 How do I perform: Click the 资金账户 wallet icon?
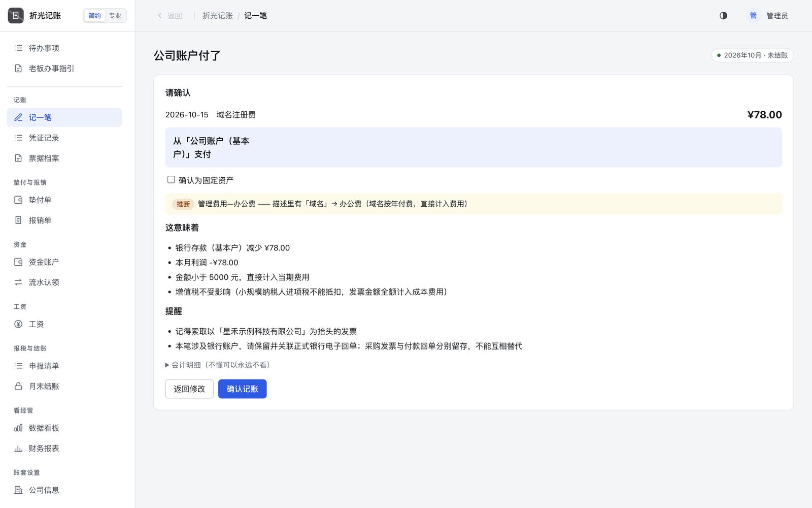(18, 262)
